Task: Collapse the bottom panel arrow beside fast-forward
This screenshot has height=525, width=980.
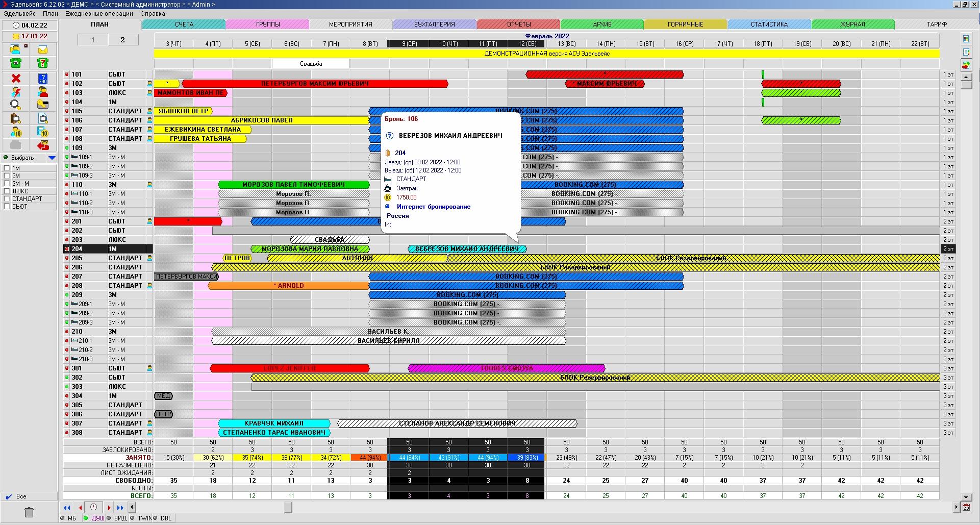Action: 132,507
